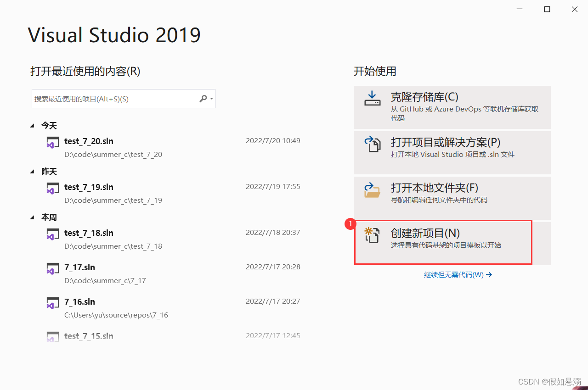Screen dimensions: 588x390
Task: Click the timestamp 2022/7/17 12:45
Action: [x=273, y=336]
